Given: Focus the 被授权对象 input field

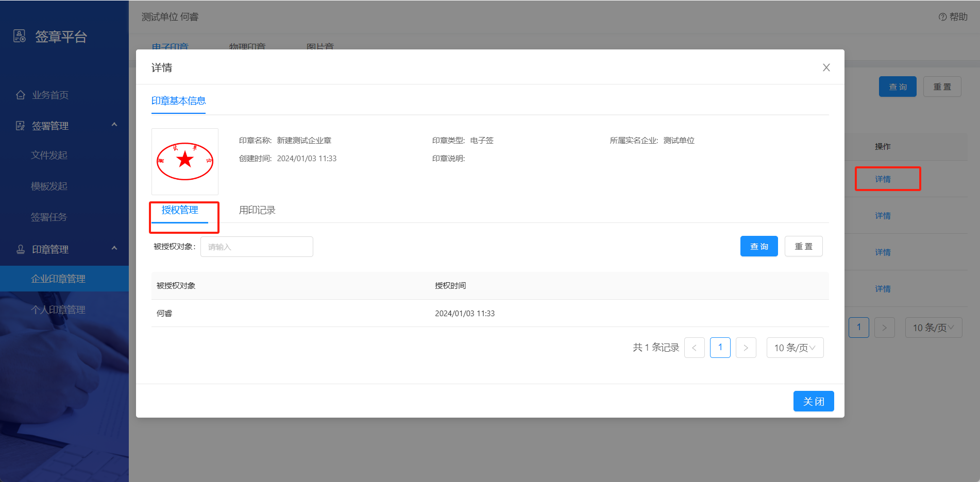Looking at the screenshot, I should [257, 247].
